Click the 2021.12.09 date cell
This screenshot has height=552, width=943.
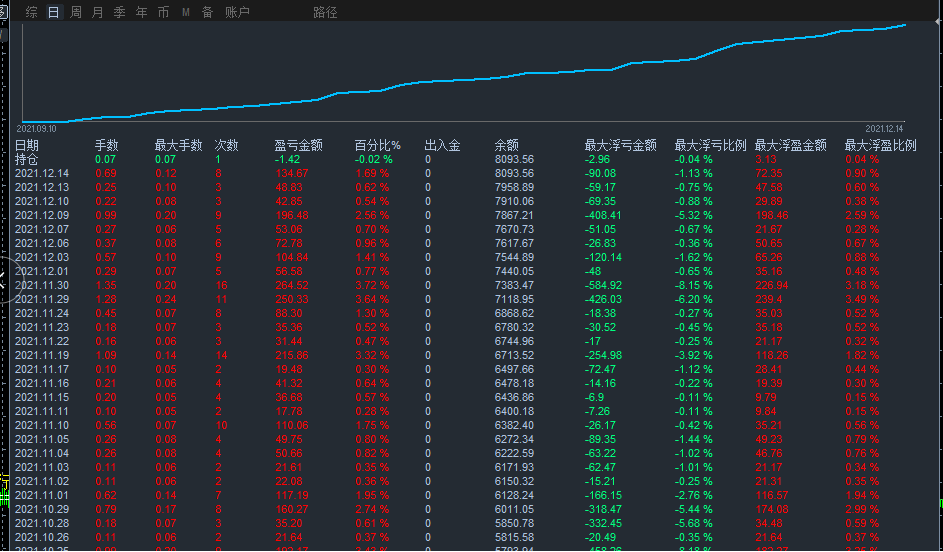point(42,215)
